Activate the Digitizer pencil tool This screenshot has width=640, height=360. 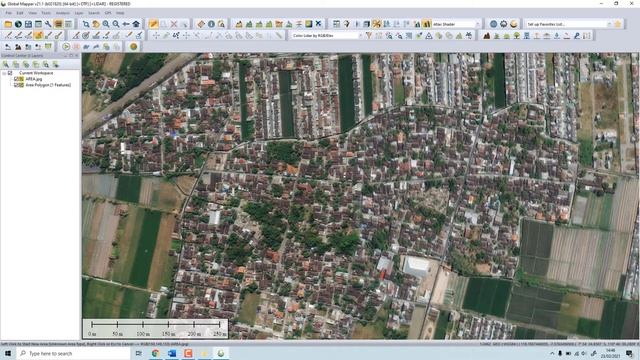(153, 24)
